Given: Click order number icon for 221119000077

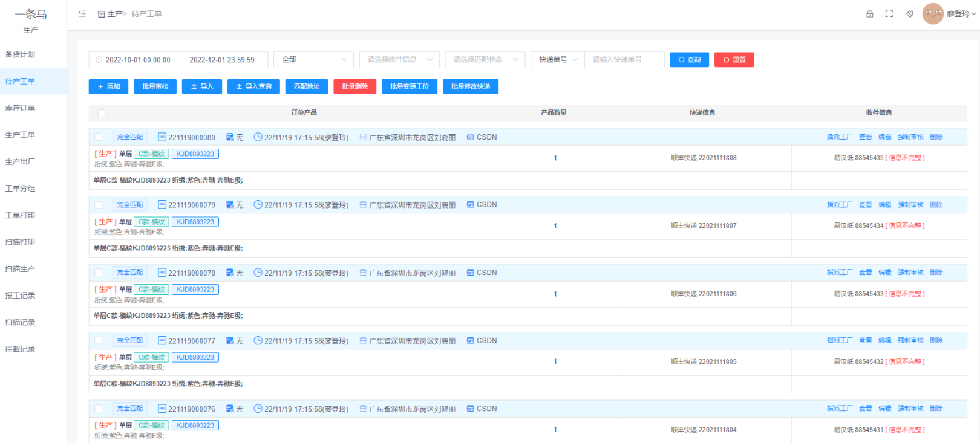Looking at the screenshot, I should [x=162, y=341].
